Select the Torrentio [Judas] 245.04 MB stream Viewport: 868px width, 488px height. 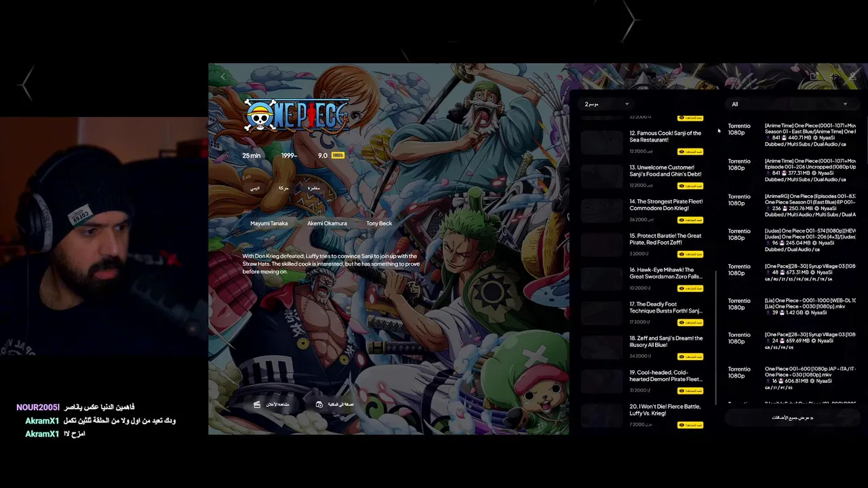click(x=792, y=240)
